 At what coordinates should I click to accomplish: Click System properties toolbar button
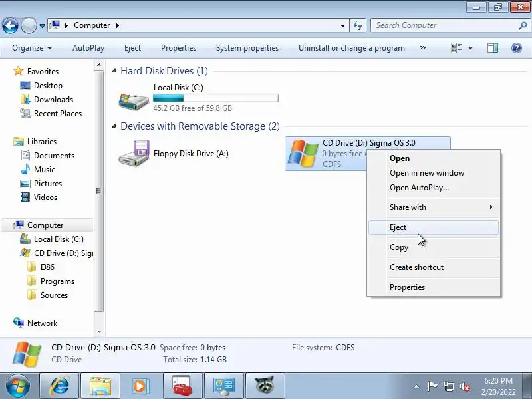click(x=247, y=48)
